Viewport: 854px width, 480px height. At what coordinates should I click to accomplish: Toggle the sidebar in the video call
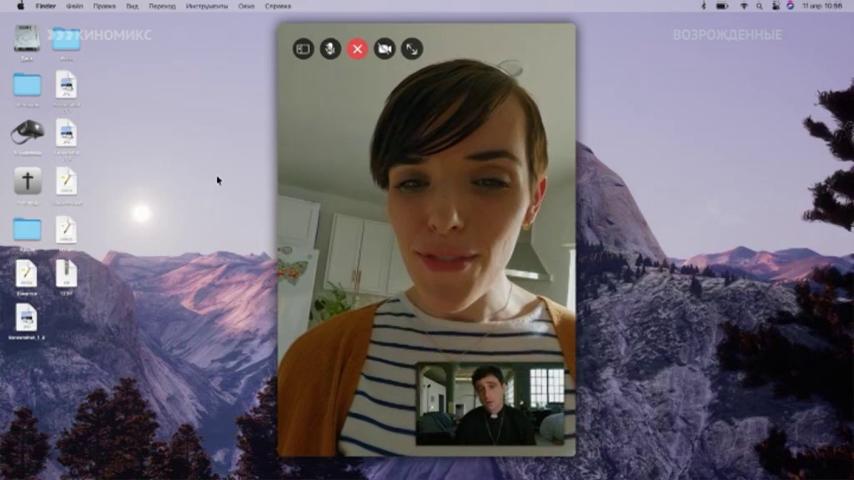pos(303,49)
